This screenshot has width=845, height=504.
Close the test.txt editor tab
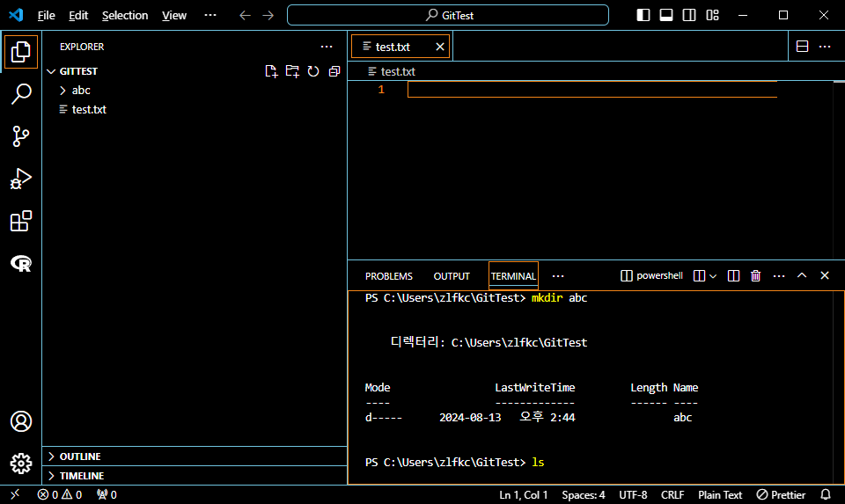tap(440, 47)
